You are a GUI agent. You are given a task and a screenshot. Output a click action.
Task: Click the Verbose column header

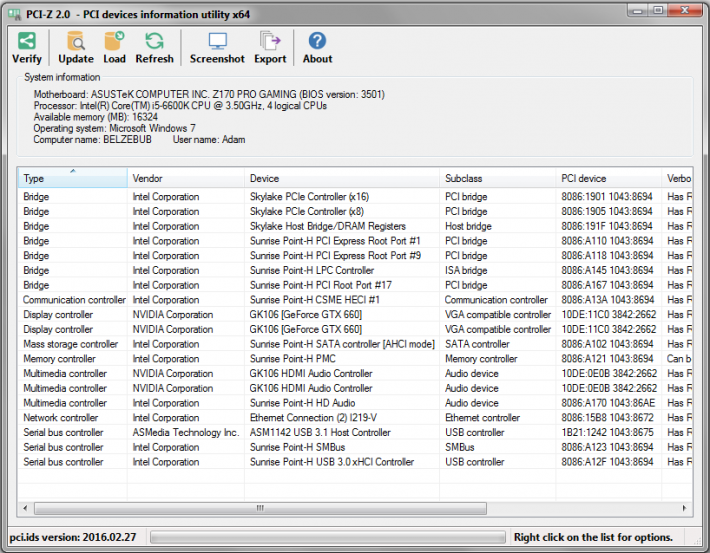pyautogui.click(x=677, y=178)
